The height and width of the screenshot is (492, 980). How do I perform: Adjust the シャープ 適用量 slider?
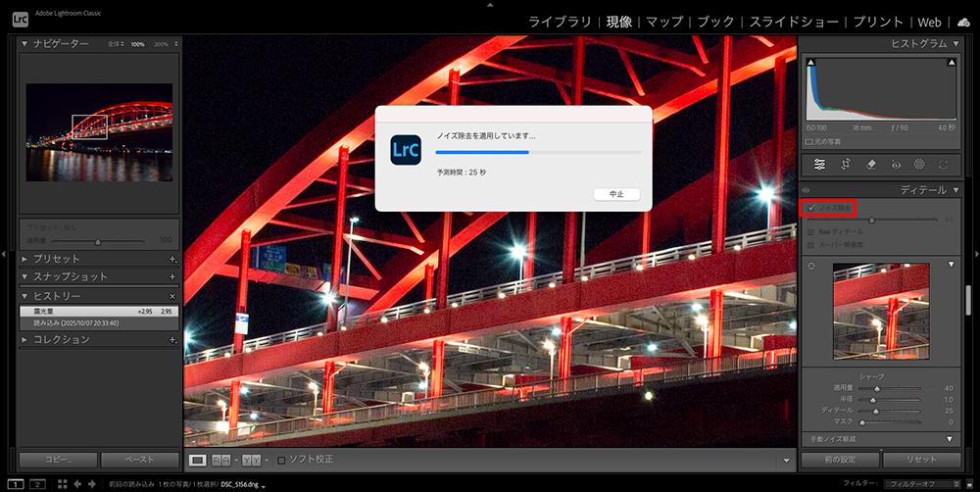click(876, 388)
